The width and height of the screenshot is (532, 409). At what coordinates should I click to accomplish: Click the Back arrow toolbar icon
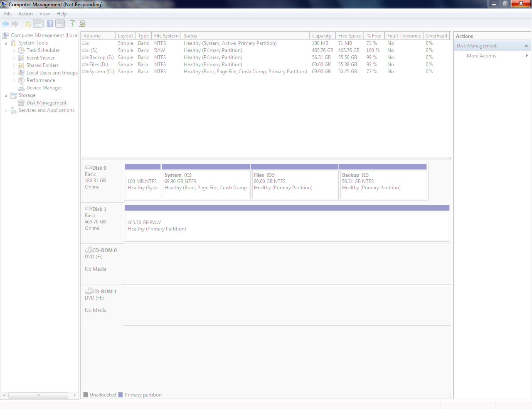click(5, 24)
